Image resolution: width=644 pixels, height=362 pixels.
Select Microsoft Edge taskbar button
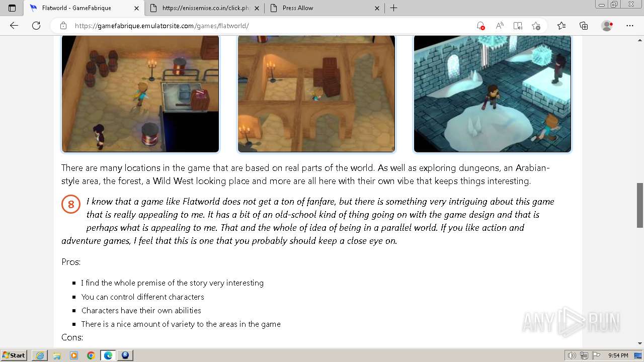click(x=108, y=355)
